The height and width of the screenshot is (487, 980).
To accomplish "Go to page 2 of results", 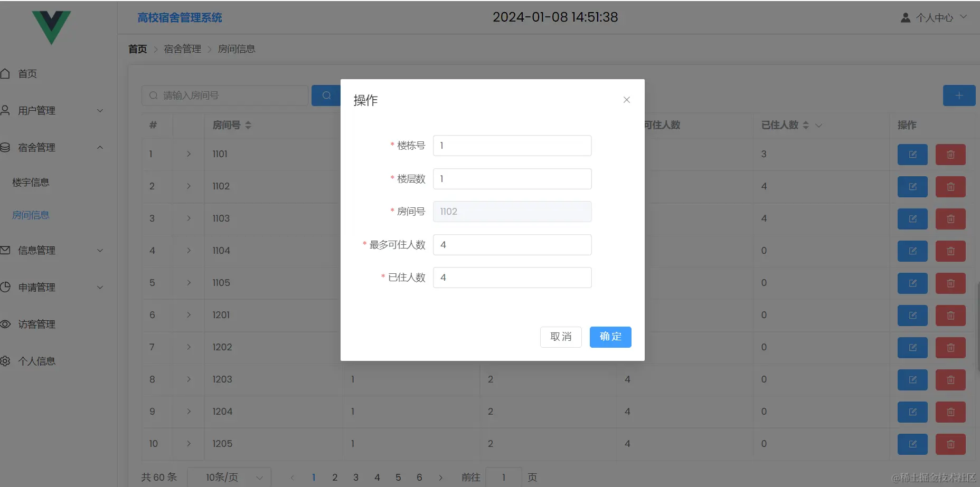I will click(335, 478).
